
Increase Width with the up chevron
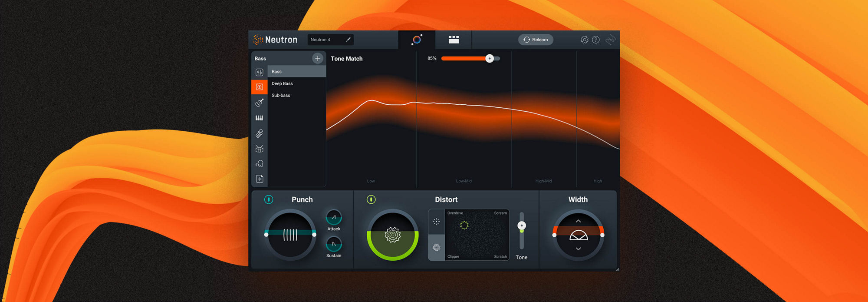point(578,221)
